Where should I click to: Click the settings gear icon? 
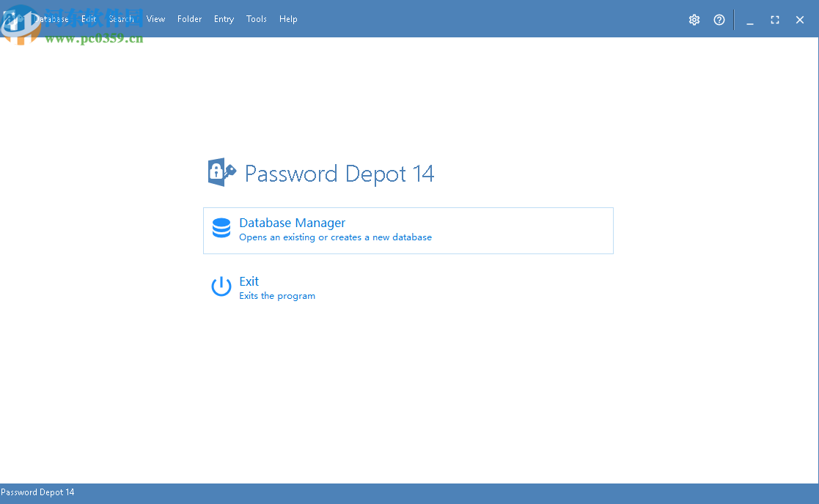click(694, 20)
